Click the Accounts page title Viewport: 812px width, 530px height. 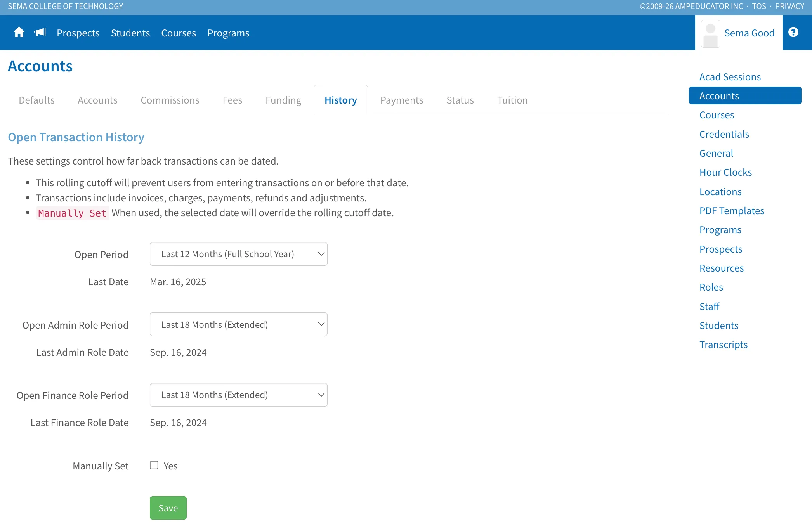(40, 66)
